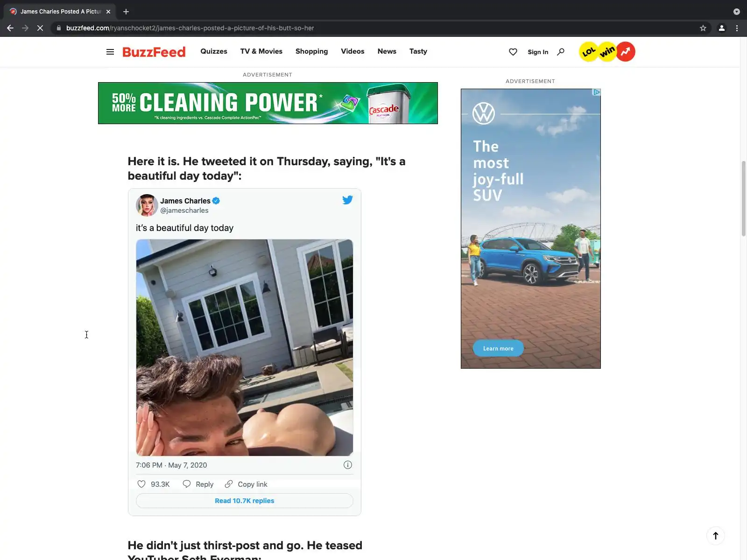747x560 pixels.
Task: Open the tab search dropdown arrow
Action: [736, 12]
